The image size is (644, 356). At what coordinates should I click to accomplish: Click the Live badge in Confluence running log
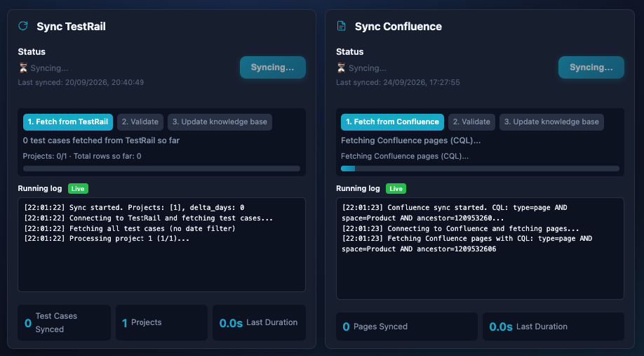(396, 189)
